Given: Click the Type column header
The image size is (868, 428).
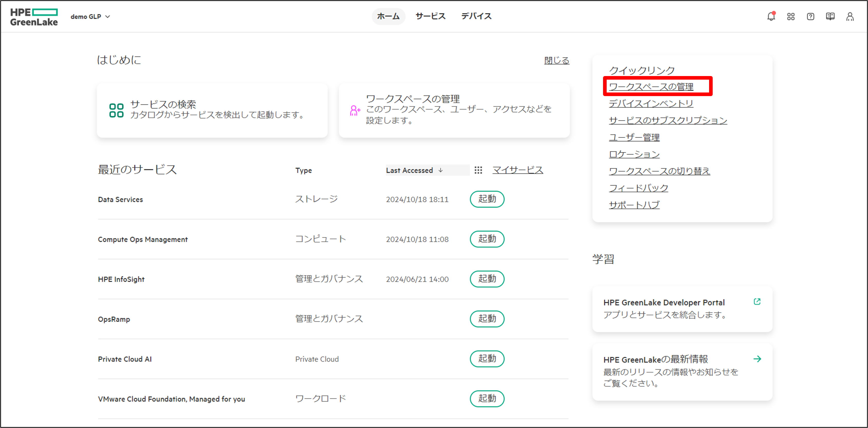Looking at the screenshot, I should (304, 170).
